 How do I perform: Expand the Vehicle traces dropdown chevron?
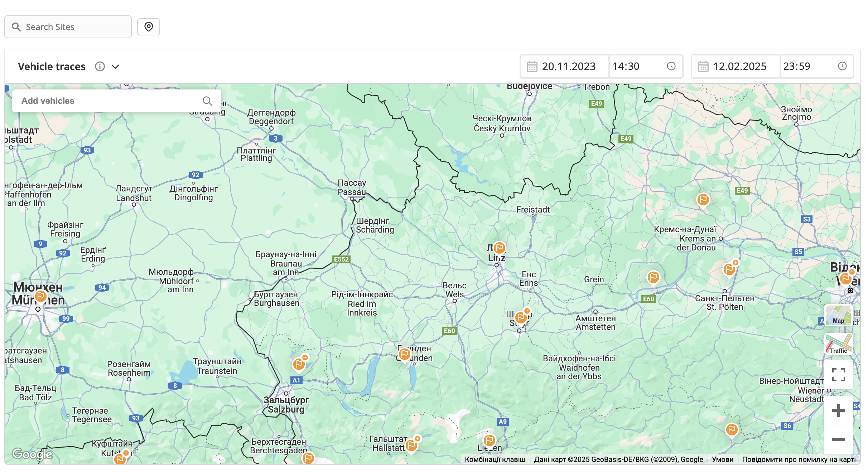click(115, 67)
